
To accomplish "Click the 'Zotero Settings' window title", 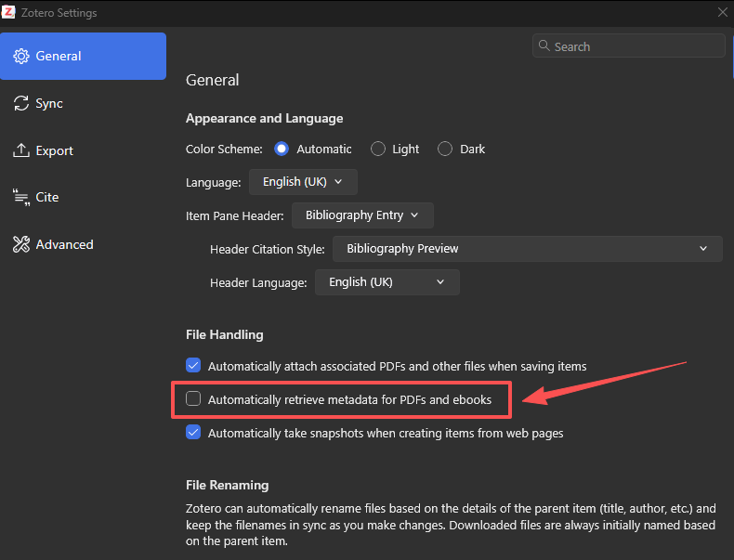I will coord(59,13).
